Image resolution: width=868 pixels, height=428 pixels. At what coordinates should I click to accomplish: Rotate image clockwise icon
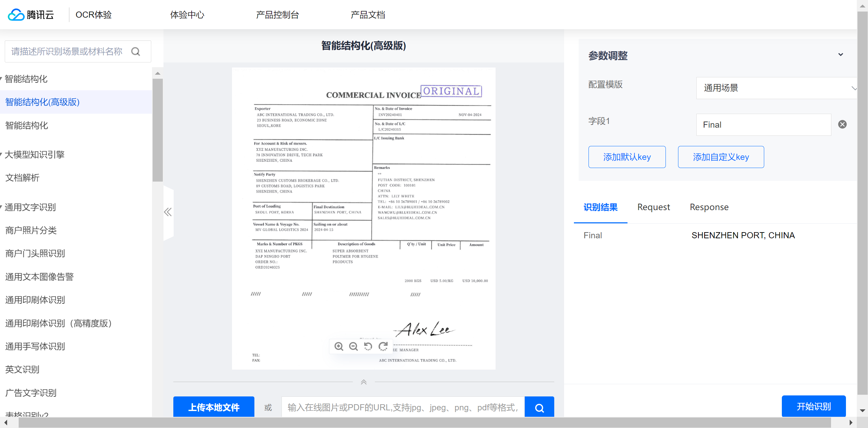(x=383, y=346)
